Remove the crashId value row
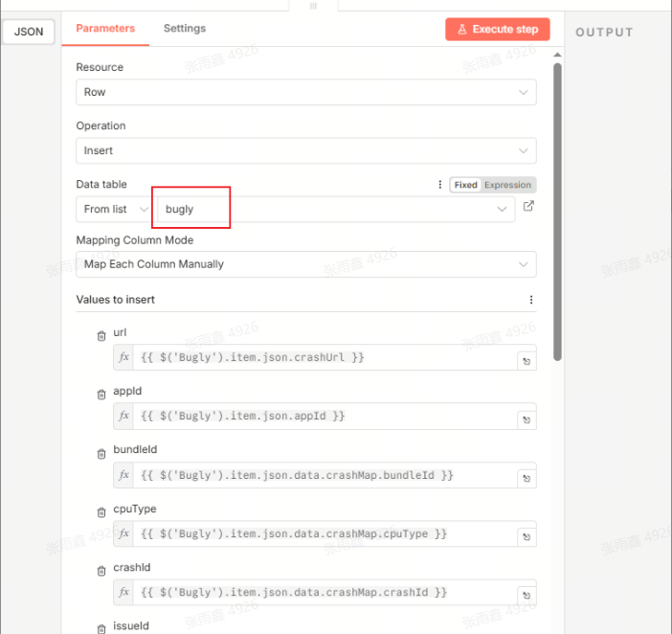 point(101,571)
